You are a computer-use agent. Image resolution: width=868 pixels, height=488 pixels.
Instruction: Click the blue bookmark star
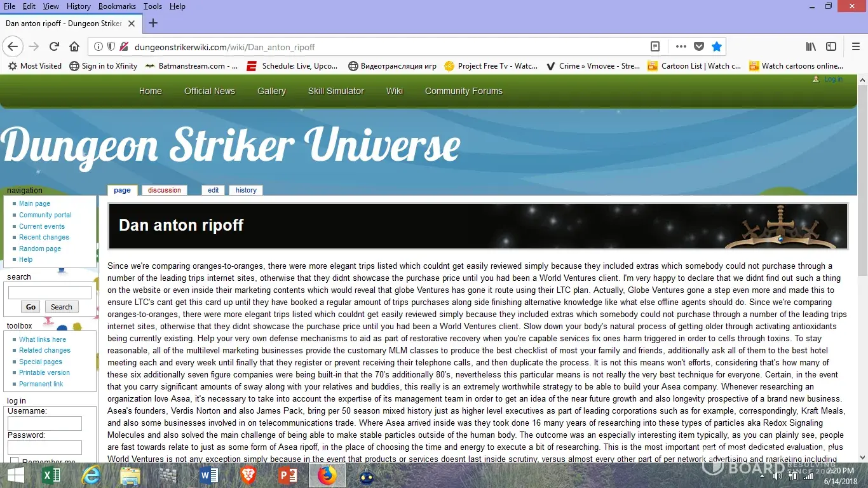[x=717, y=46]
